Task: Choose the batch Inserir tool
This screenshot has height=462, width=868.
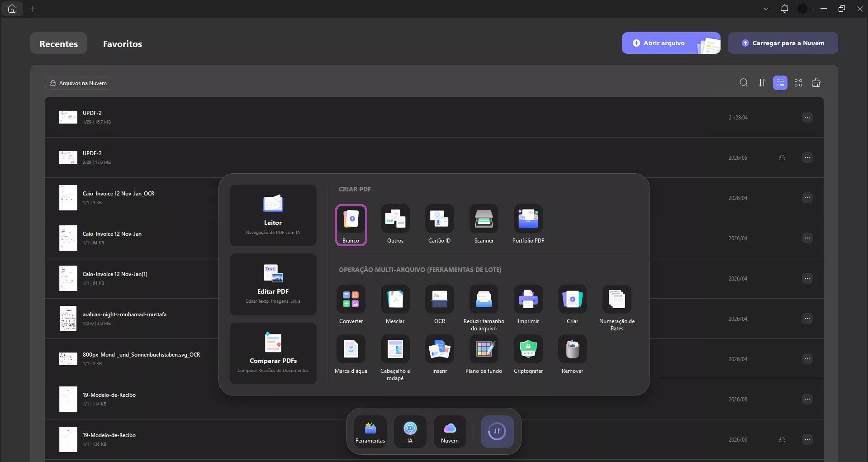Action: coord(440,355)
